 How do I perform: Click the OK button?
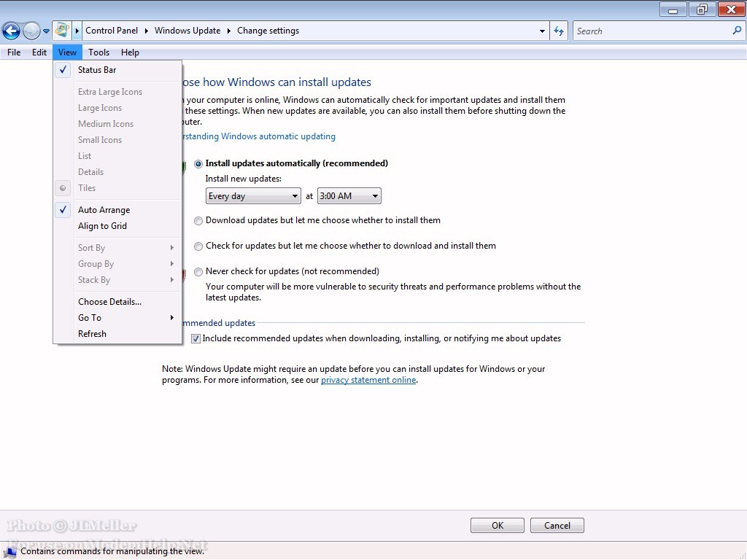498,525
